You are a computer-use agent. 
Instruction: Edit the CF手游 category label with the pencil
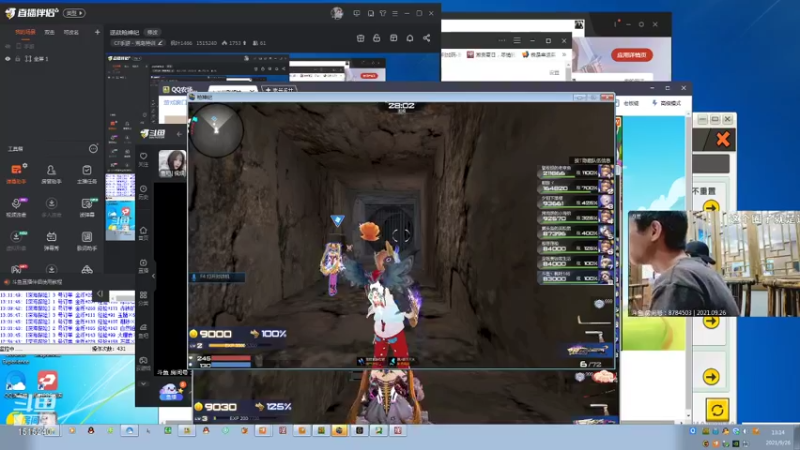coord(160,43)
